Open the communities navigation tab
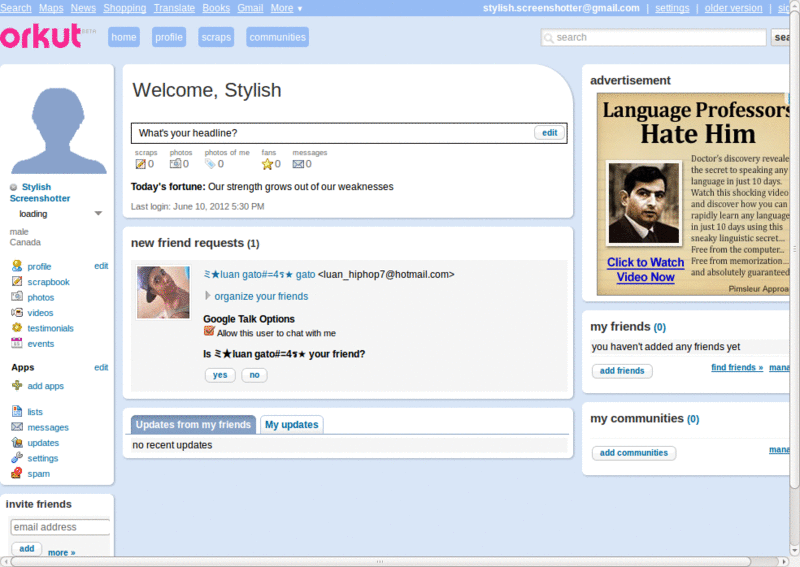The height and width of the screenshot is (567, 800). [x=278, y=37]
